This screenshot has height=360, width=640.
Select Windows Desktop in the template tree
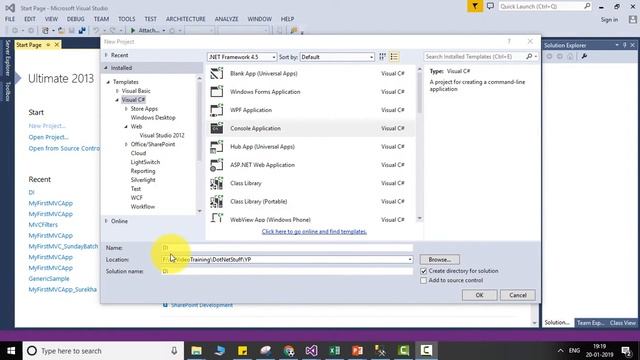click(153, 118)
